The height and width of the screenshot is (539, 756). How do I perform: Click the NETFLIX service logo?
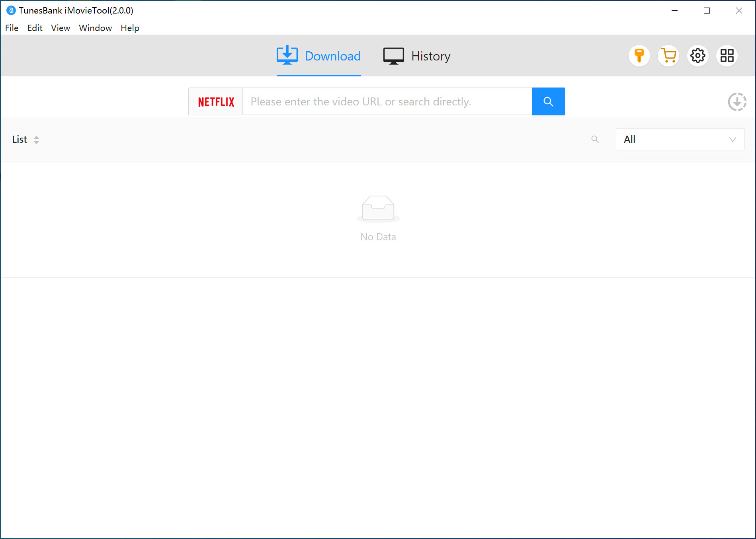(x=216, y=102)
